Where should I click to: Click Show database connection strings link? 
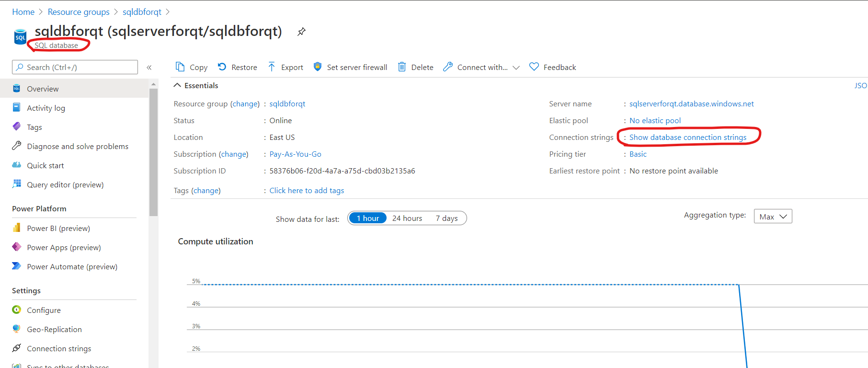tap(688, 137)
